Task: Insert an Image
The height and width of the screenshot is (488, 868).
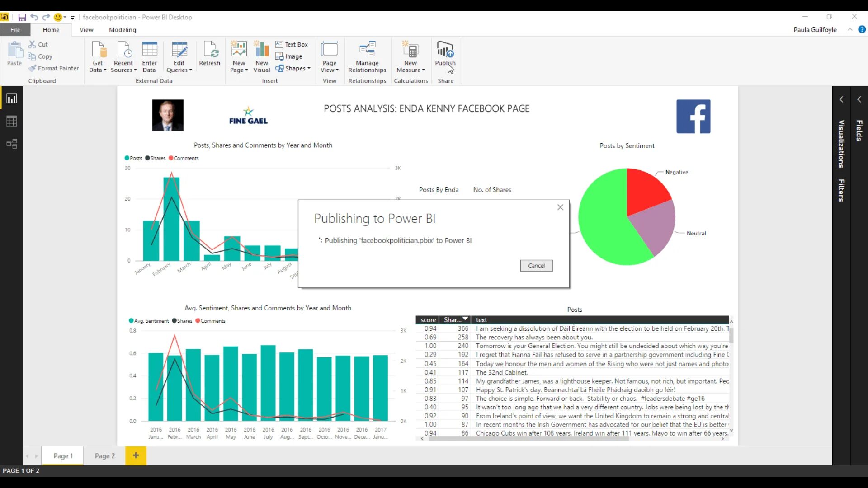Action: (288, 56)
